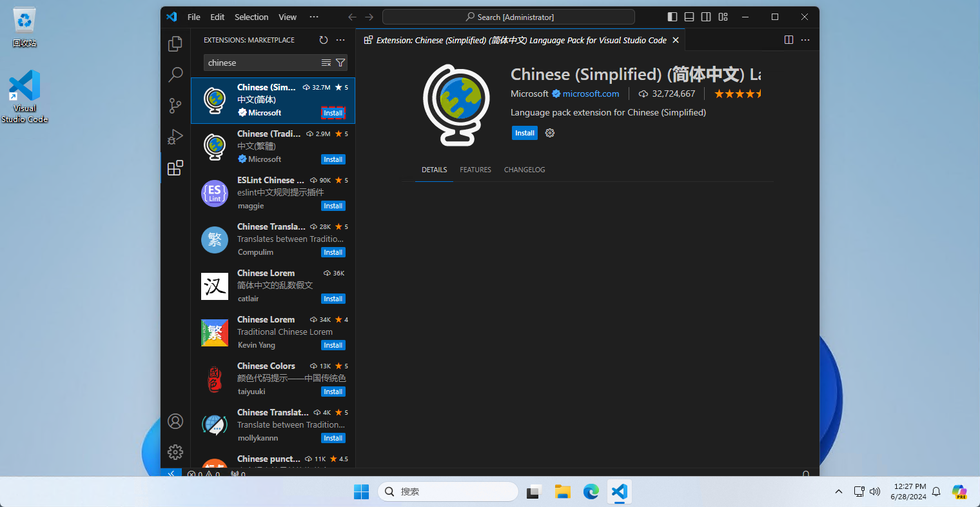Install the Chinese (Traditional) language pack

click(333, 159)
